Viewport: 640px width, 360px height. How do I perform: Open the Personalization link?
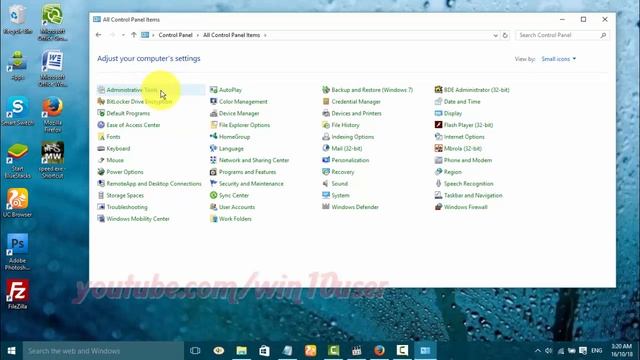click(x=350, y=160)
